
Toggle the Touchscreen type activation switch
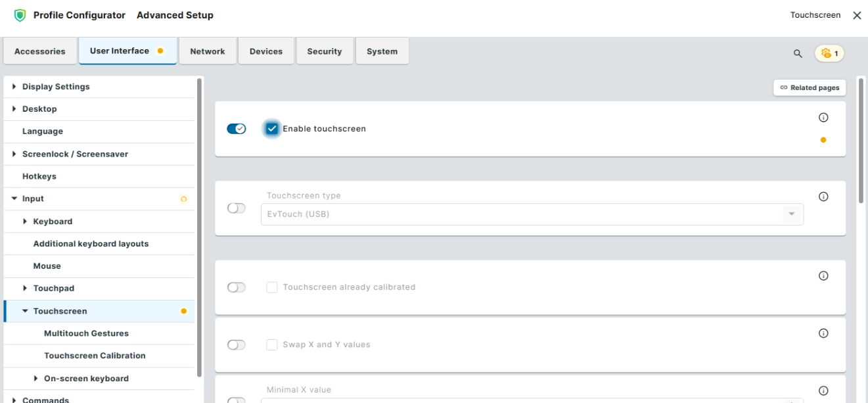(x=237, y=208)
